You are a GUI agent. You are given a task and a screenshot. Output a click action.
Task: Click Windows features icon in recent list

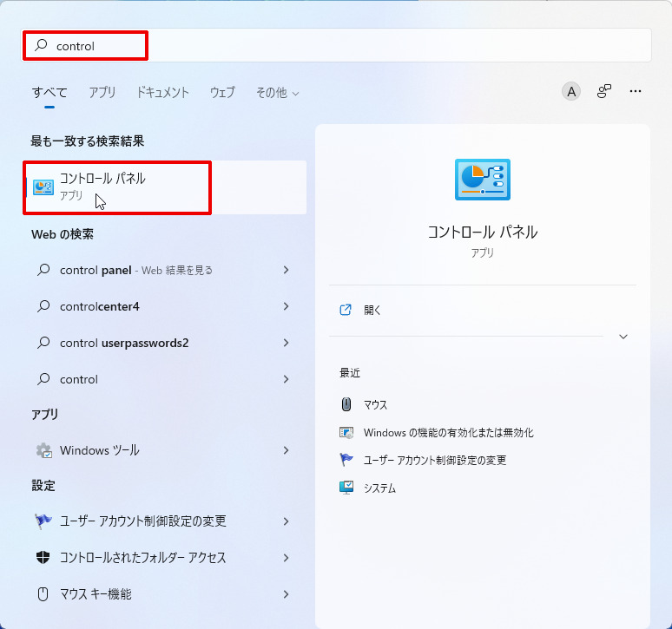pos(346,432)
